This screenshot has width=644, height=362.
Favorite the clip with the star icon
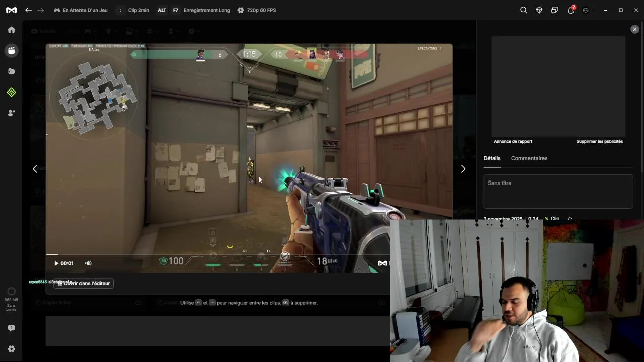(x=570, y=219)
